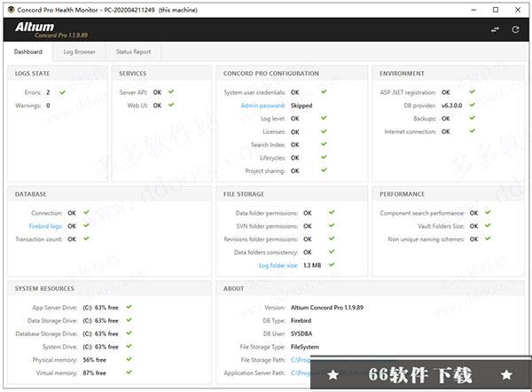The image size is (532, 392).
Task: Click the SVN folder permissions check icon
Action: (332, 225)
